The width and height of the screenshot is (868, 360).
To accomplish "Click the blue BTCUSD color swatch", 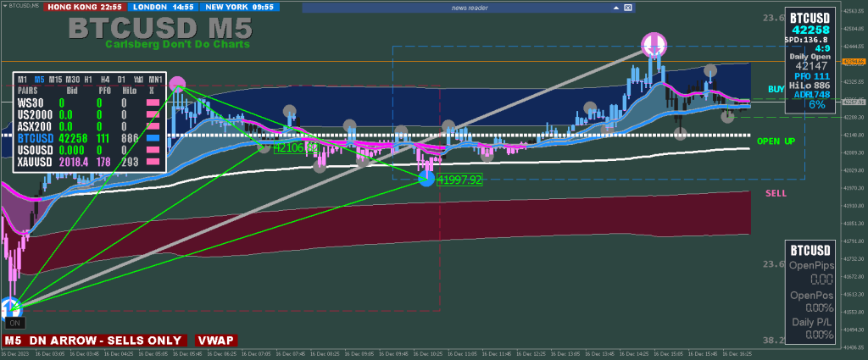I will (x=153, y=137).
